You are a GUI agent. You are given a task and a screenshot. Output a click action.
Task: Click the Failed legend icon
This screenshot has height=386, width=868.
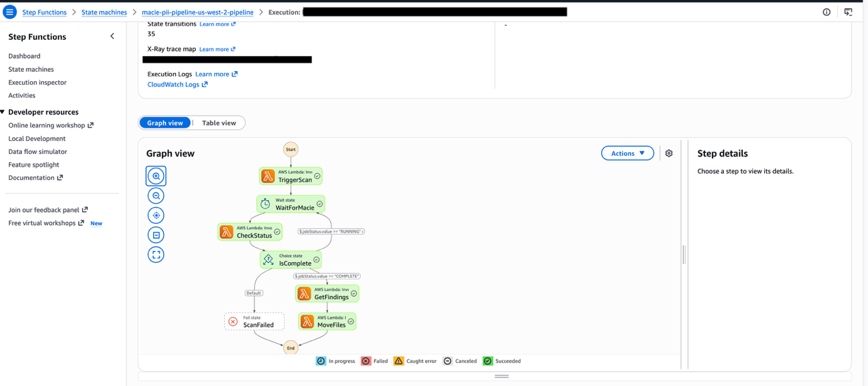pos(366,361)
